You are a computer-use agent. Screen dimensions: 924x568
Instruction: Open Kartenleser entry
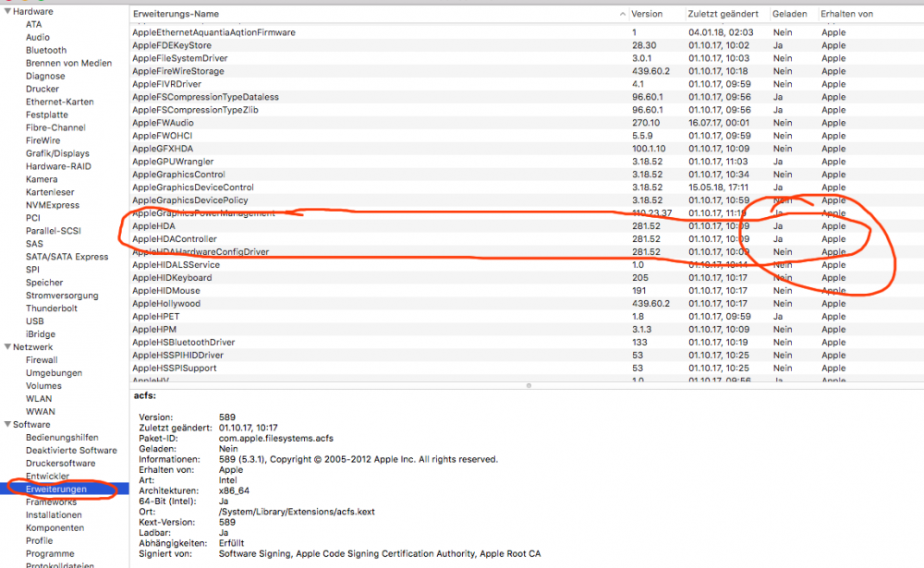(50, 193)
